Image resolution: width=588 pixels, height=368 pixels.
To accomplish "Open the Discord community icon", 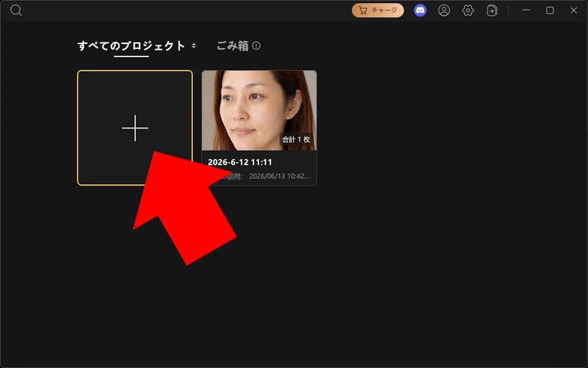I will [x=420, y=10].
